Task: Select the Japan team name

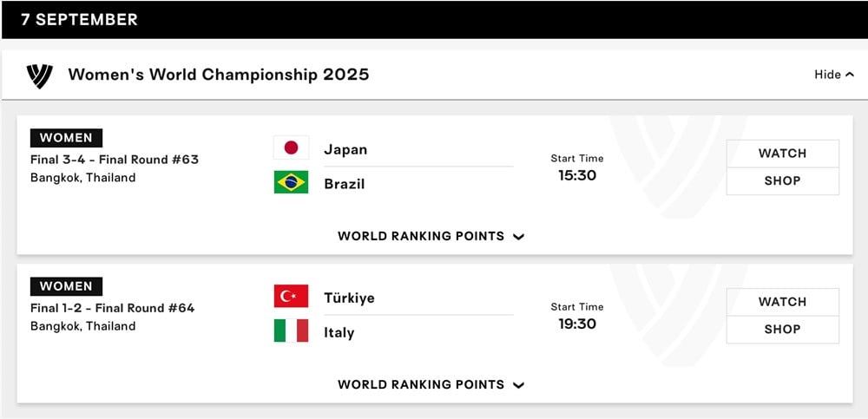Action: (x=345, y=149)
